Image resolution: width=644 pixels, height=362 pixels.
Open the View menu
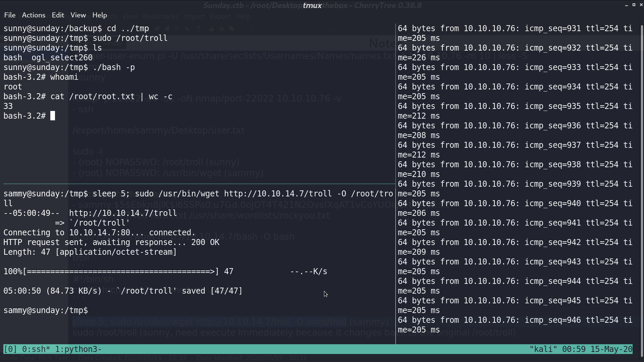78,15
